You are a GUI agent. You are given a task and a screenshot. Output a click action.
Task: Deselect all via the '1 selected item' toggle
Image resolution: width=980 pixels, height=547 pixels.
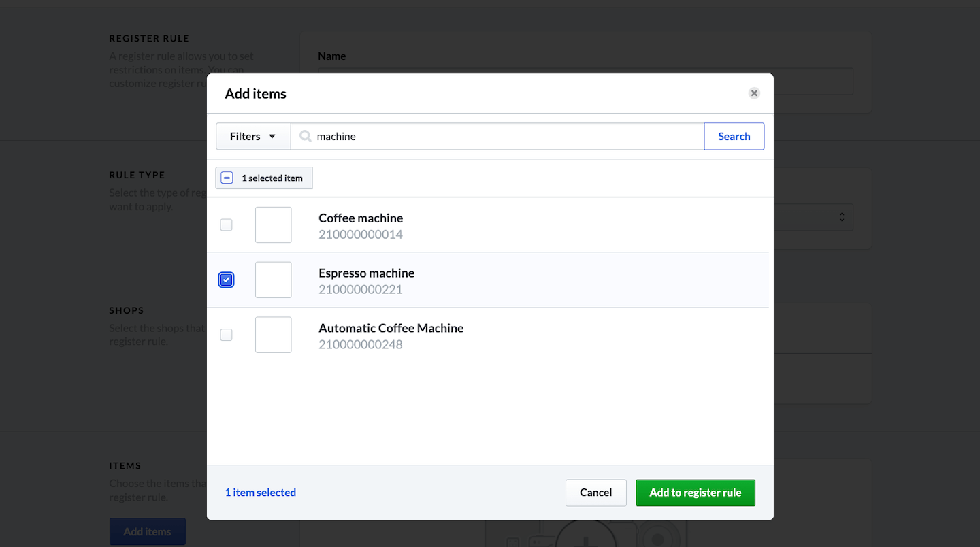(228, 178)
